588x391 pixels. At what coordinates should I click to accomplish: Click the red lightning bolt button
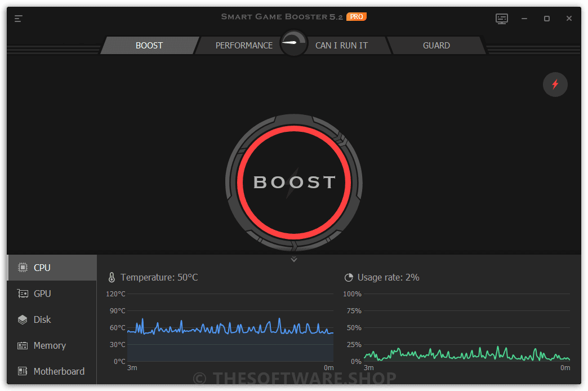[555, 85]
